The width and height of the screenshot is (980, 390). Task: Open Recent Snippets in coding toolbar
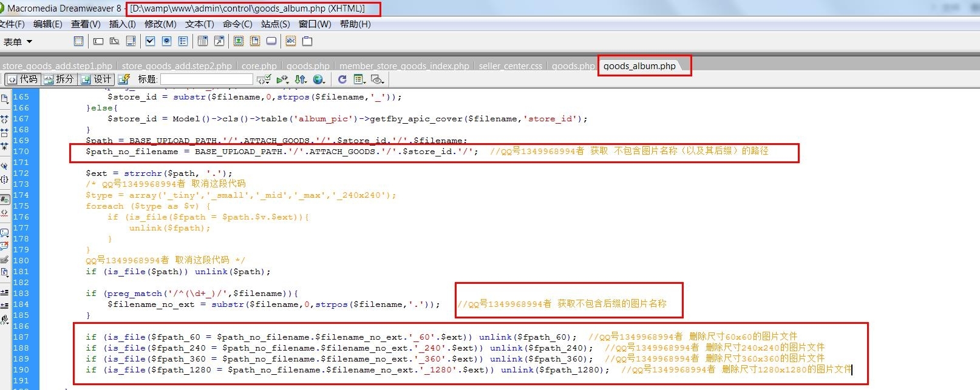coord(5,272)
